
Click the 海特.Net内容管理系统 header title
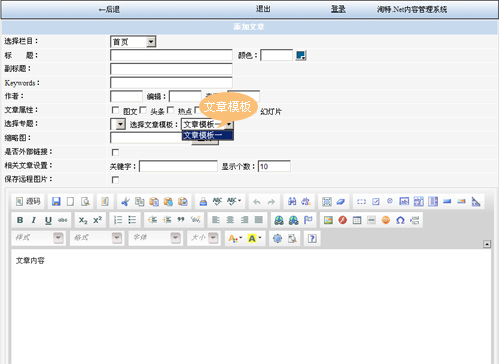412,9
